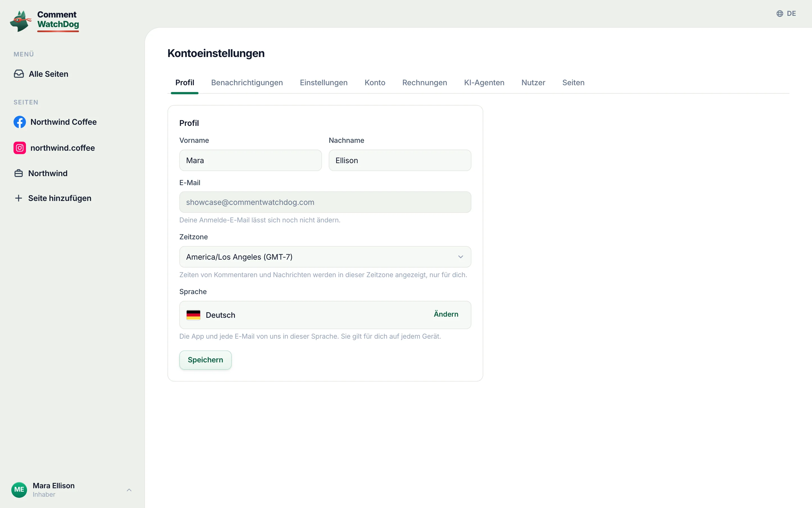Click the Facebook icon for Northwind Coffee
This screenshot has width=812, height=508.
tap(19, 122)
